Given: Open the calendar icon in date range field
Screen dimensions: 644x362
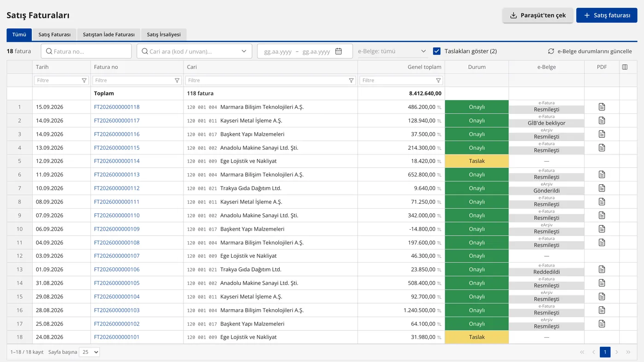Looking at the screenshot, I should tap(339, 51).
